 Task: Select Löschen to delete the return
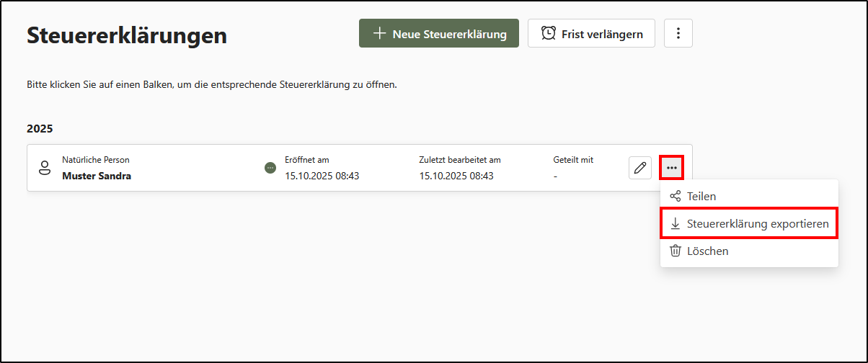click(707, 251)
